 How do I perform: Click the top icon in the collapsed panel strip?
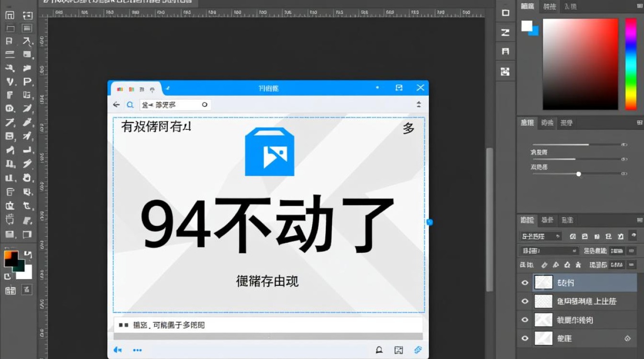pyautogui.click(x=505, y=13)
